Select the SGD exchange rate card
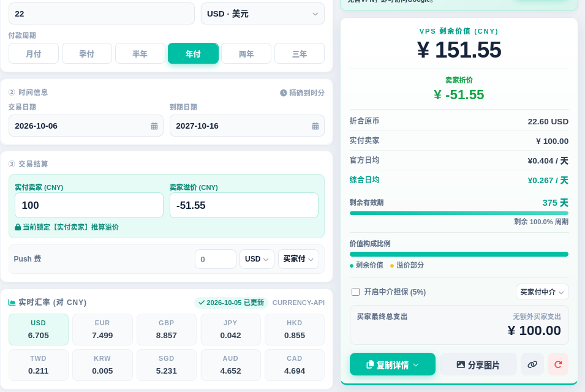The height and width of the screenshot is (392, 585). pyautogui.click(x=167, y=365)
